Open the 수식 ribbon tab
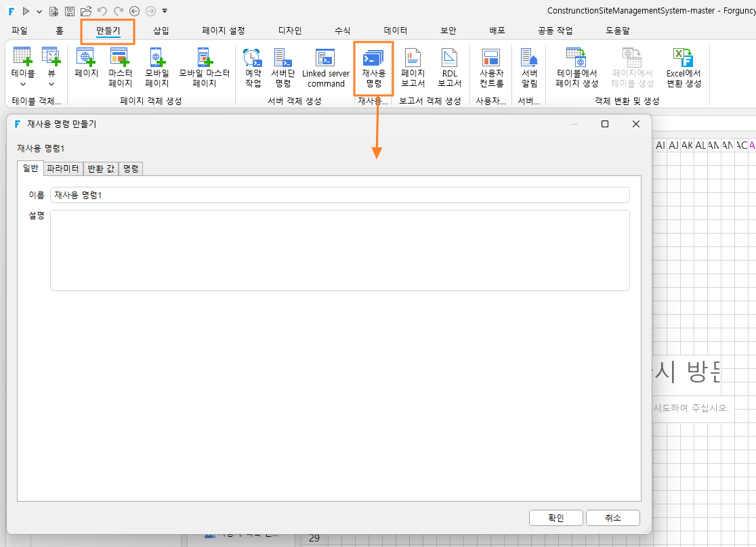Screen dimensions: 756x547 point(342,30)
